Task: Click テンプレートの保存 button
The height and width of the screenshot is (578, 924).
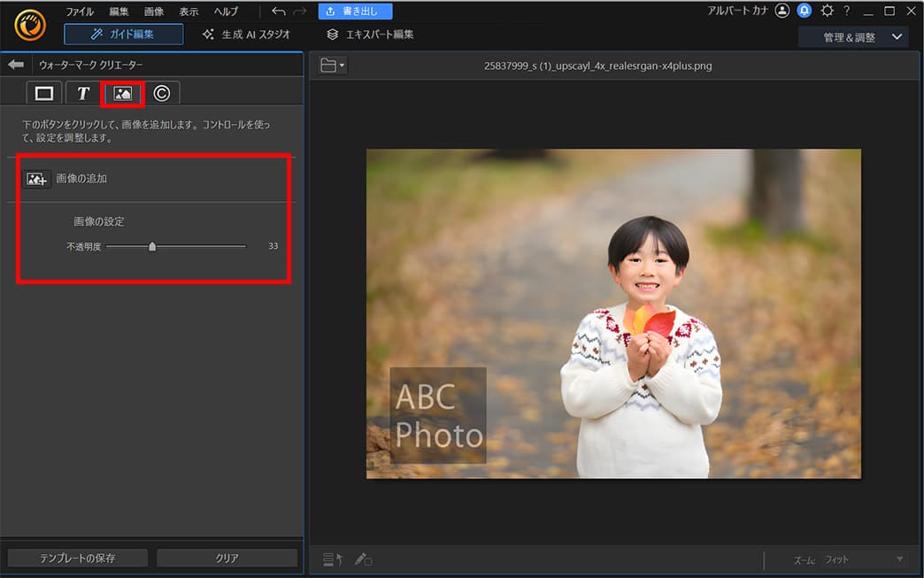Action: [x=77, y=558]
